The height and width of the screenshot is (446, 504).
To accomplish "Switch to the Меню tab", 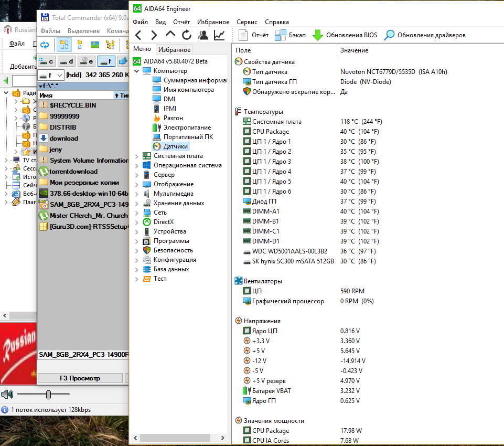I will 142,49.
